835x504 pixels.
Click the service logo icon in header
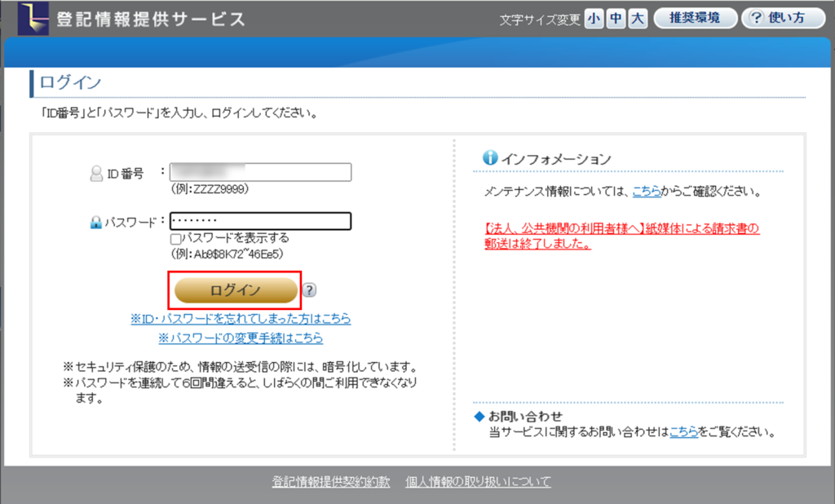click(33, 18)
